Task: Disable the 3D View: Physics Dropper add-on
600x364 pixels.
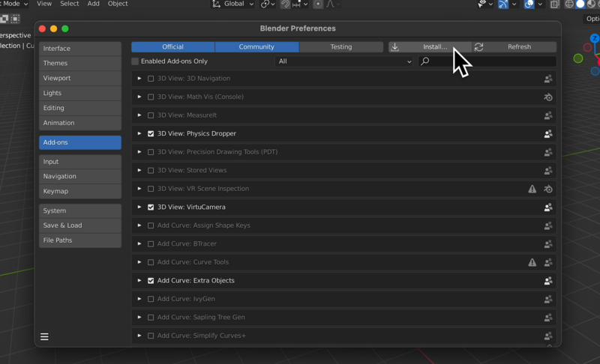Action: [151, 133]
